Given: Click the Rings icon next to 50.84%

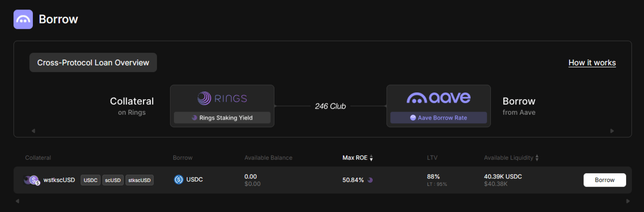Looking at the screenshot, I should [x=370, y=180].
